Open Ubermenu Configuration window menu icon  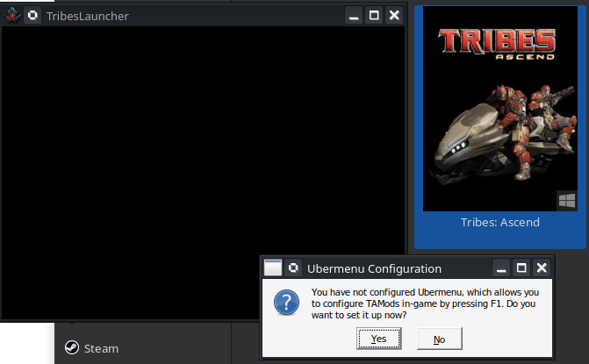(273, 268)
